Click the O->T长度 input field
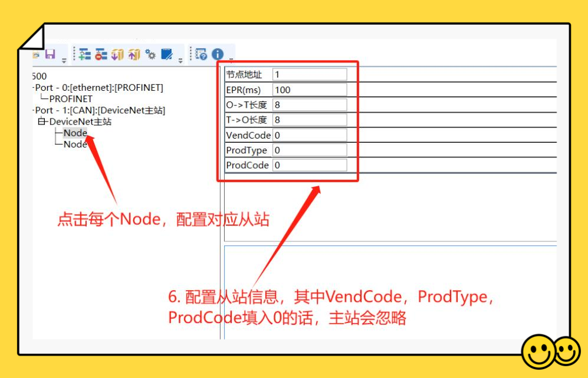The width and height of the screenshot is (588, 378). point(310,104)
